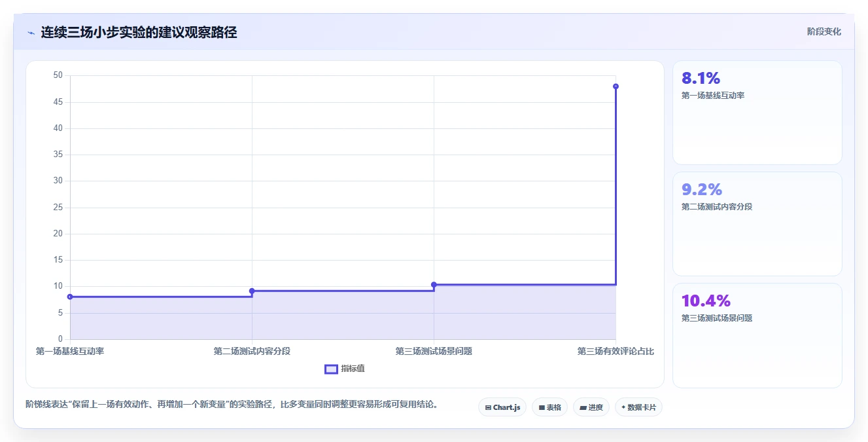Click the x-axis label 第三场有效评论占比
Viewport: 868px width, 442px height.
pos(616,352)
